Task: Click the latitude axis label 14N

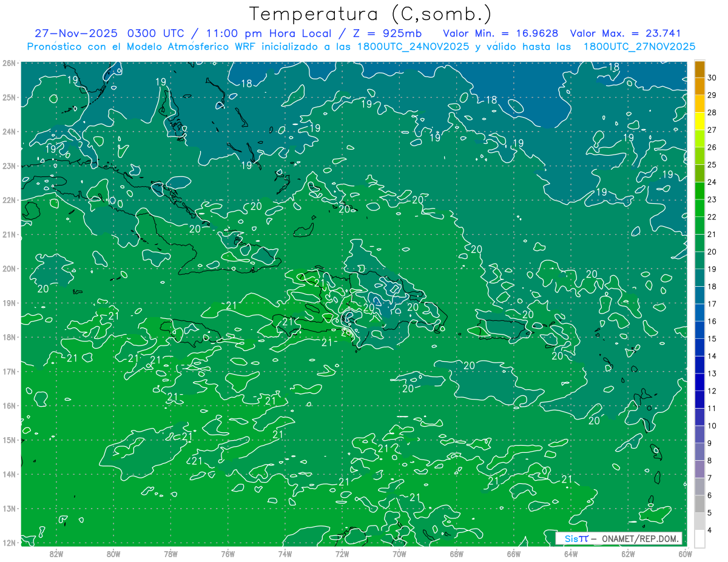Action: [9, 474]
